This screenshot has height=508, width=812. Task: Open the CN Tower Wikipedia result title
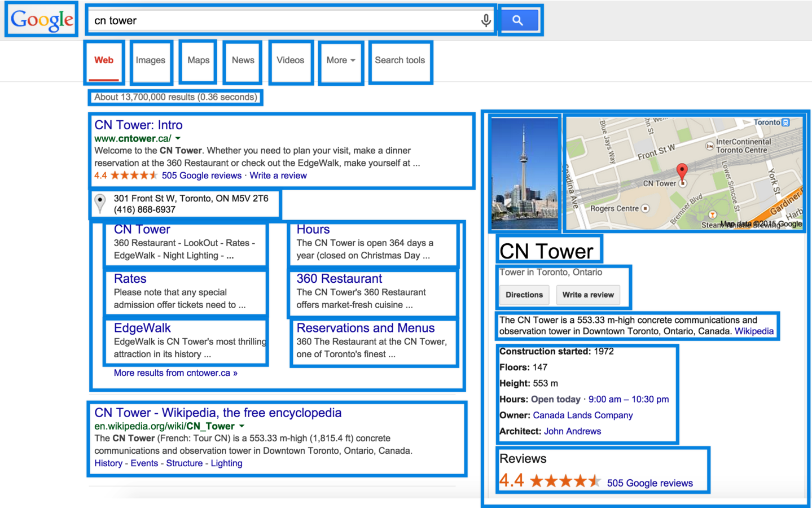[218, 413]
